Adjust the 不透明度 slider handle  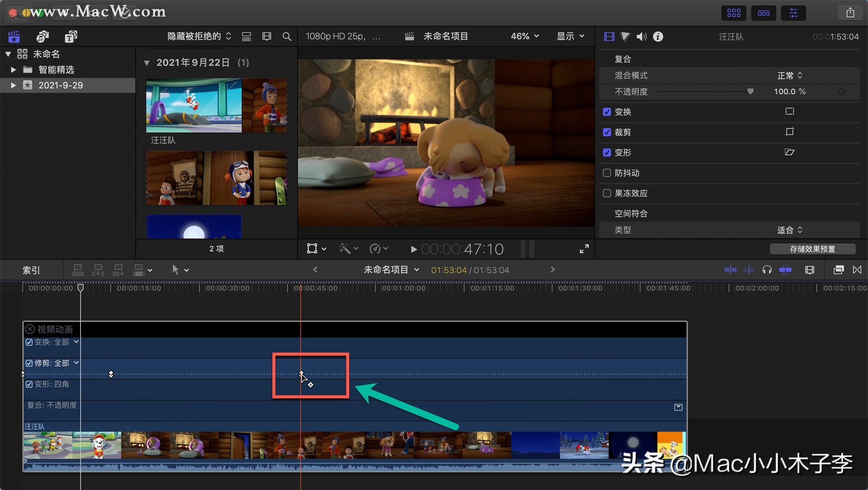(x=750, y=91)
